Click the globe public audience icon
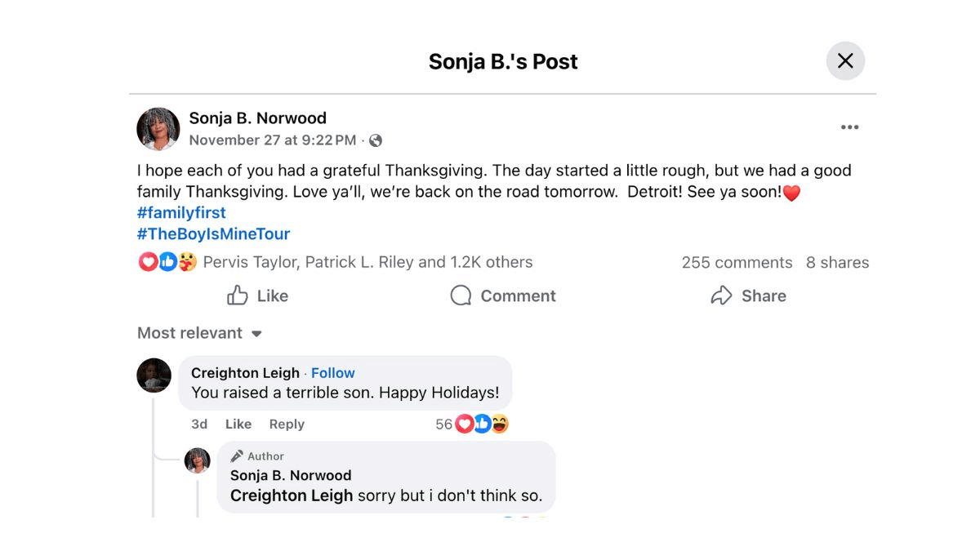Image resolution: width=980 pixels, height=551 pixels. (376, 140)
